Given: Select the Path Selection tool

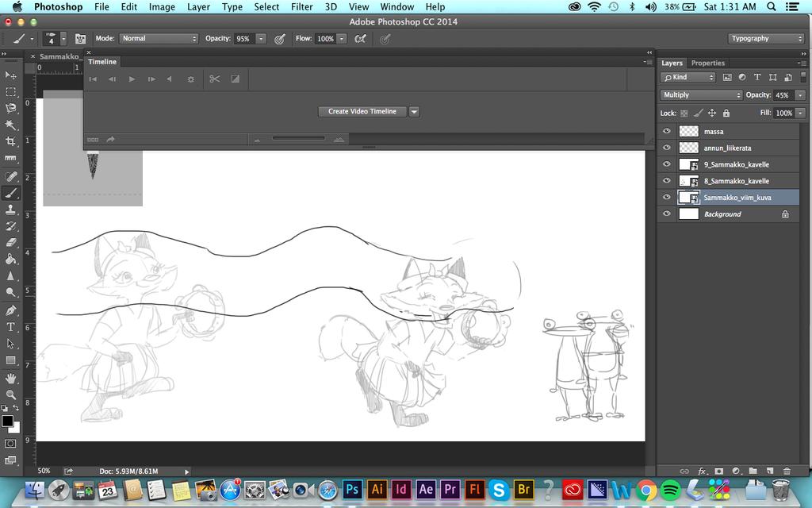Looking at the screenshot, I should 10,344.
